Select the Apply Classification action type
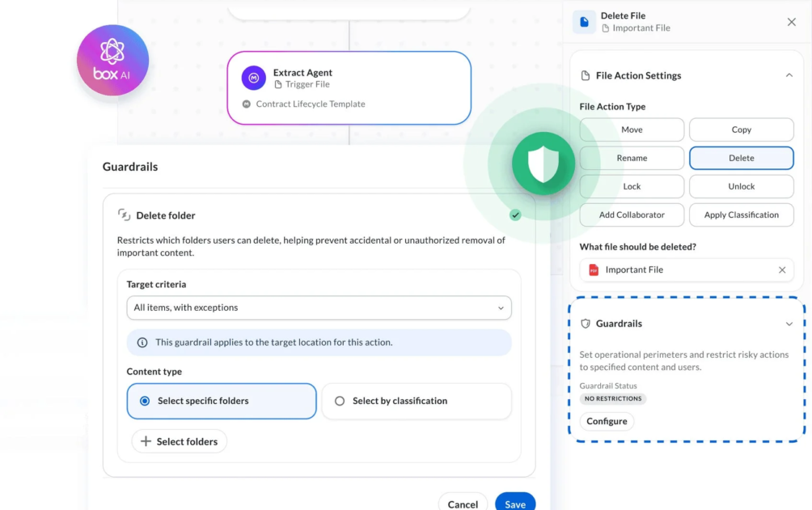 pos(741,215)
